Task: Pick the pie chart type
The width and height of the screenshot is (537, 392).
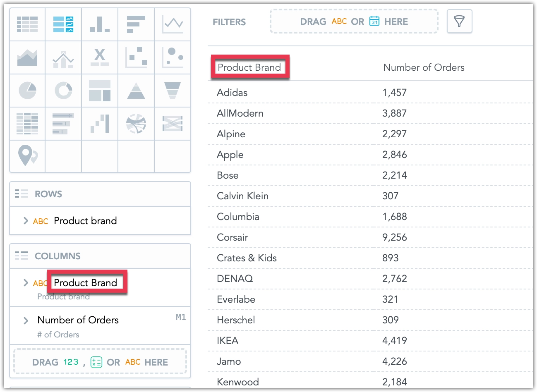Action: 27,91
